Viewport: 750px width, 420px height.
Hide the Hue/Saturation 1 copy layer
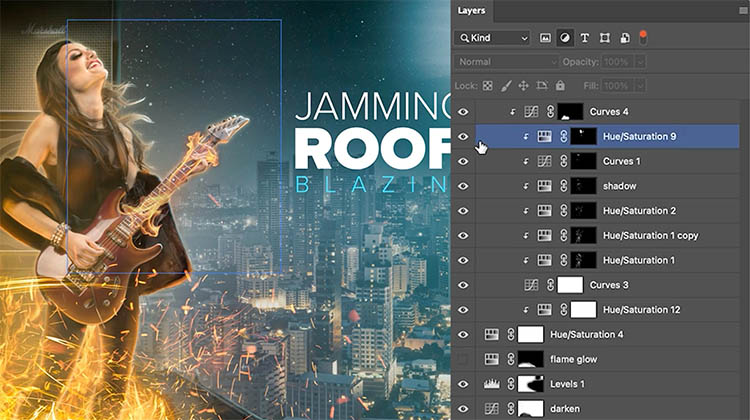pos(463,236)
